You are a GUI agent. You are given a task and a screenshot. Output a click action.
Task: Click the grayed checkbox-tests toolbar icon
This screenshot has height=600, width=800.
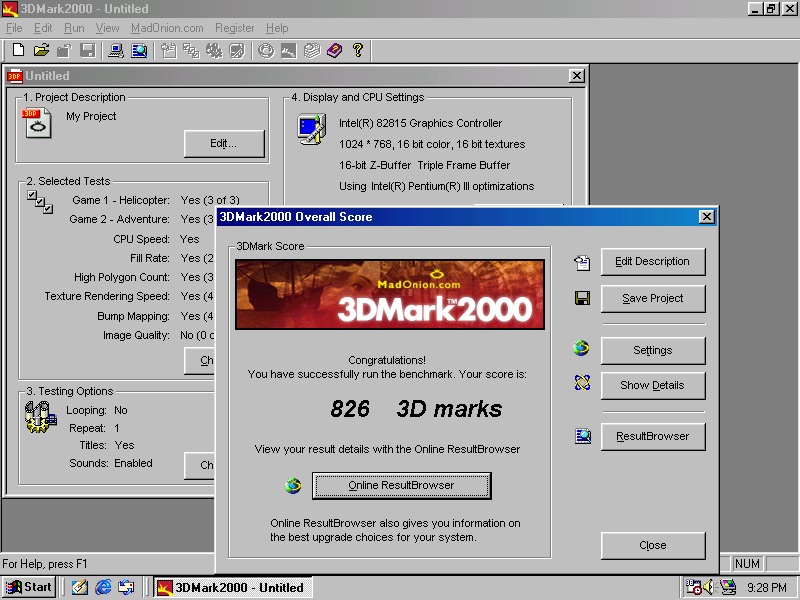[191, 50]
